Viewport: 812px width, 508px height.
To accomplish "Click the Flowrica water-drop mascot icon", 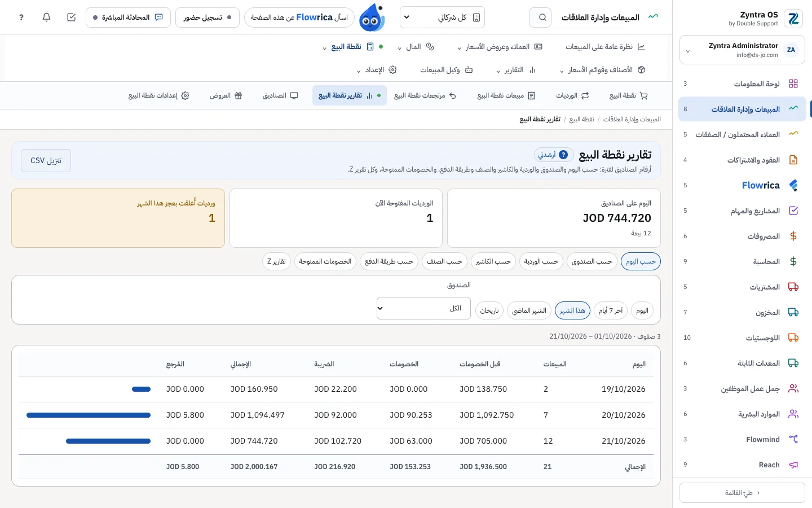I will click(372, 17).
